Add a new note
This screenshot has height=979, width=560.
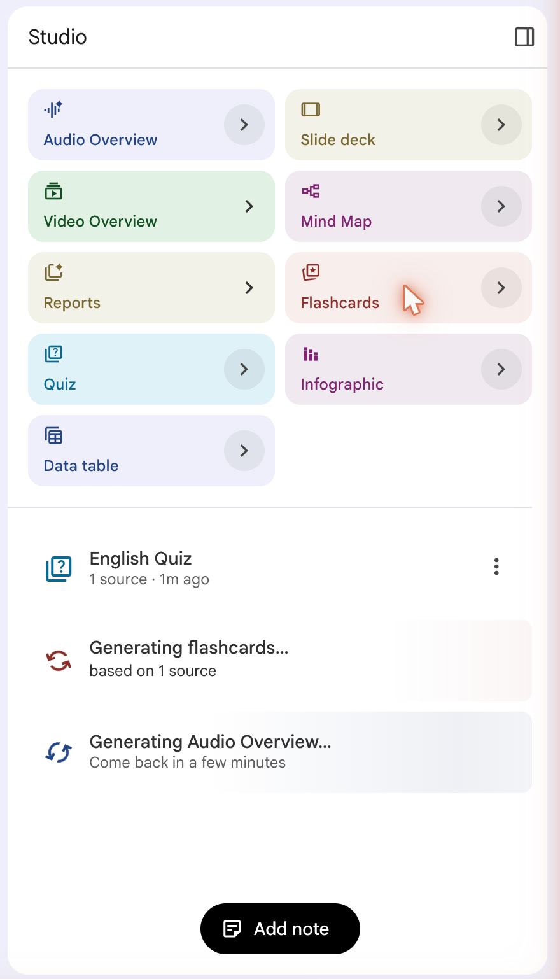(280, 929)
